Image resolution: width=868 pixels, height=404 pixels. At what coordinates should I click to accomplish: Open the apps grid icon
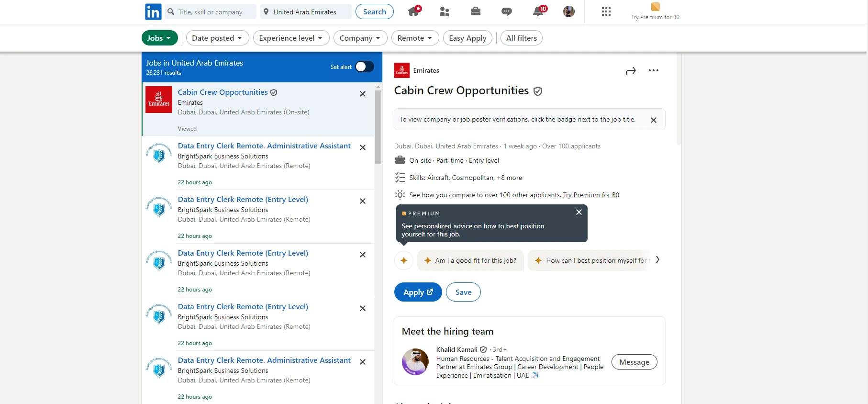pos(606,11)
